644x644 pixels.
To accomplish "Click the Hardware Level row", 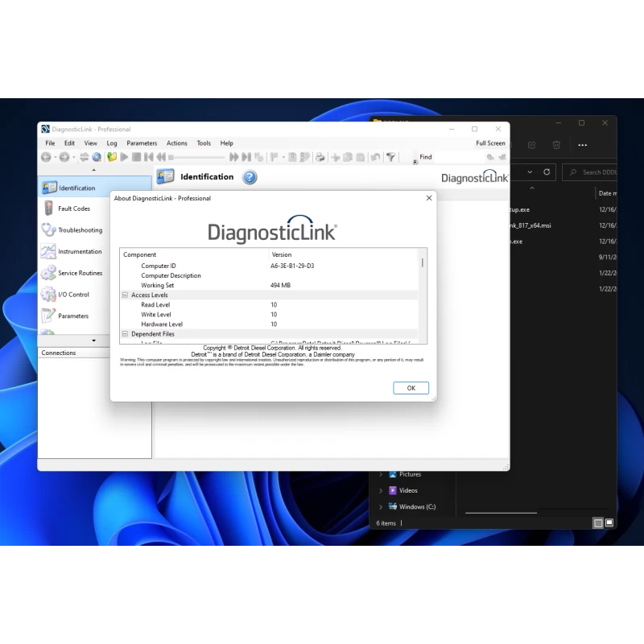I will pos(270,324).
